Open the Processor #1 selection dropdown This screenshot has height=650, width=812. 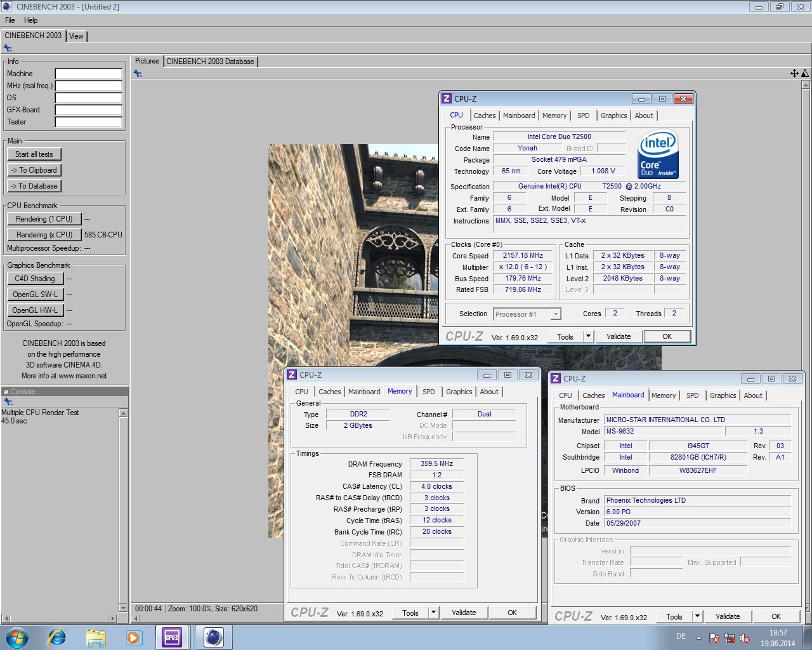click(527, 314)
